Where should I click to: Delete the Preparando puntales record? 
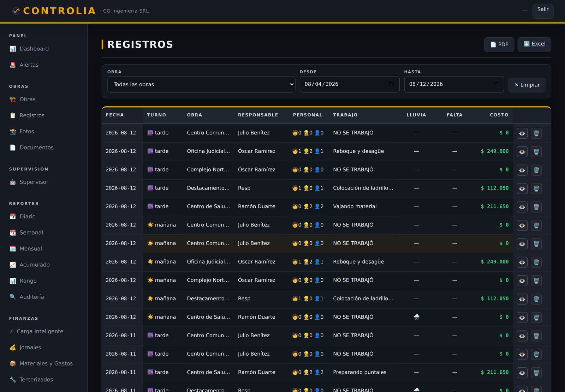(536, 373)
